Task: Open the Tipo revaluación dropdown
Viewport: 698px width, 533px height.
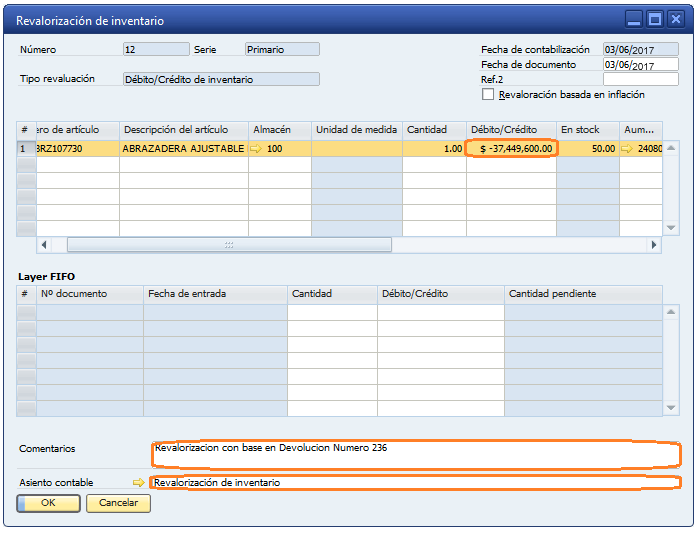Action: pos(220,79)
